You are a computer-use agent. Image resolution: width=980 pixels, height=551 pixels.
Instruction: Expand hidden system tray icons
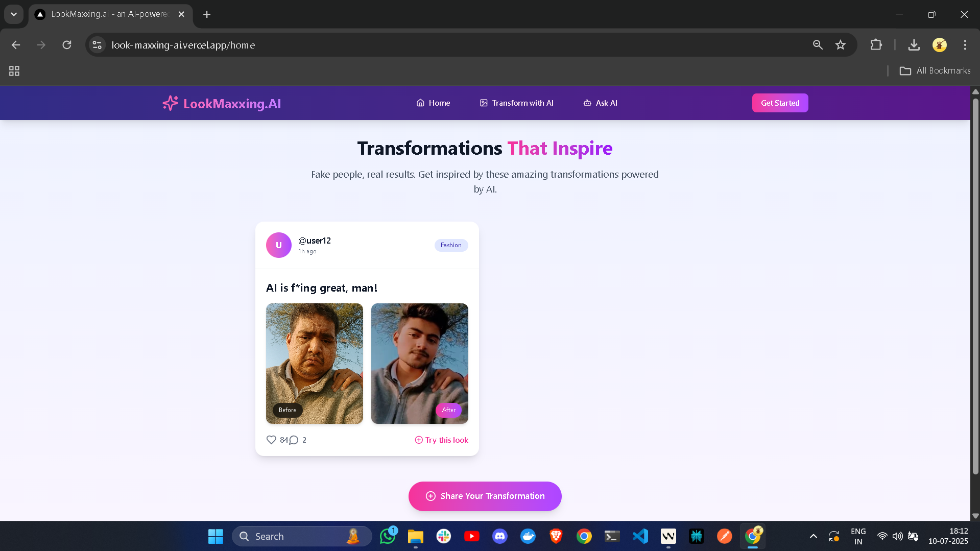(x=813, y=536)
